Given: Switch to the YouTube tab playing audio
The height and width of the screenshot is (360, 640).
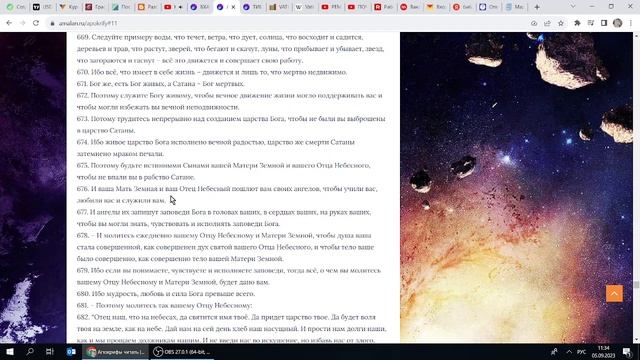Looking at the screenshot, I should pyautogui.click(x=173, y=7).
